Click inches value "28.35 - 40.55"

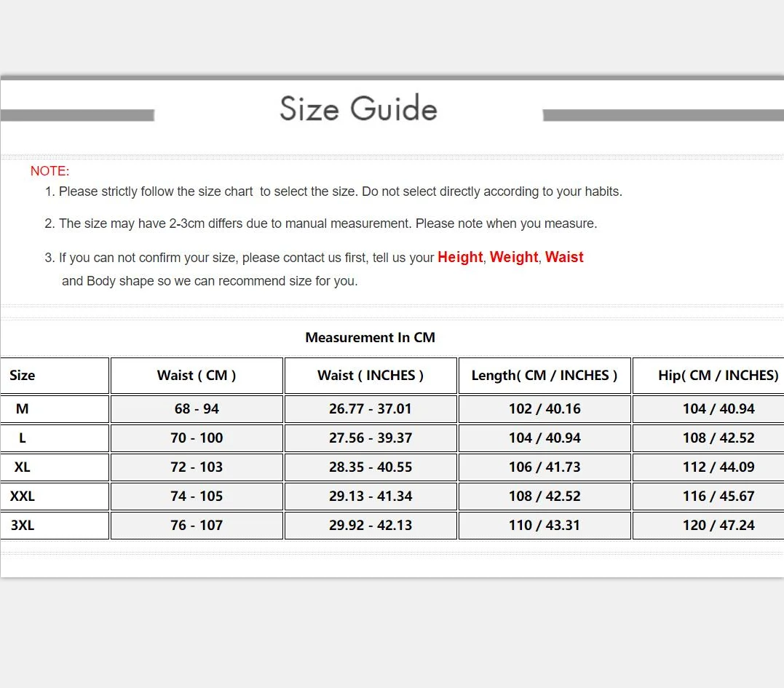click(x=371, y=467)
